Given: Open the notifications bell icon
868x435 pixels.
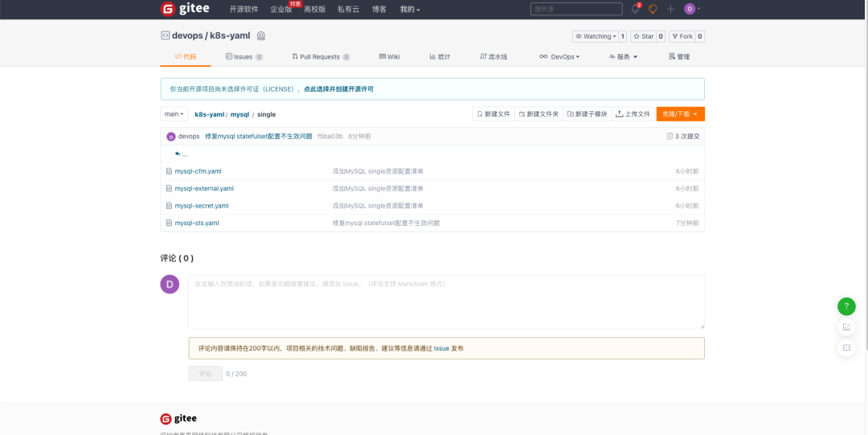Looking at the screenshot, I should click(635, 9).
